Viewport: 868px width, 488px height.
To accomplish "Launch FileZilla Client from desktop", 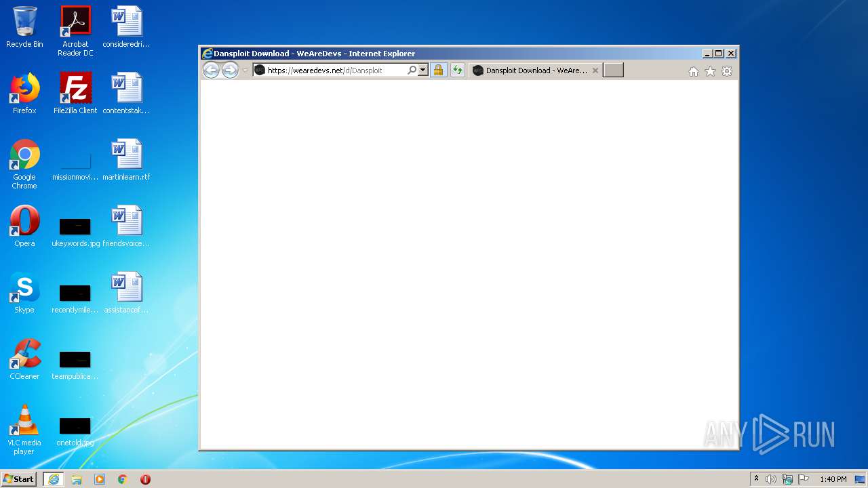I will click(x=75, y=94).
